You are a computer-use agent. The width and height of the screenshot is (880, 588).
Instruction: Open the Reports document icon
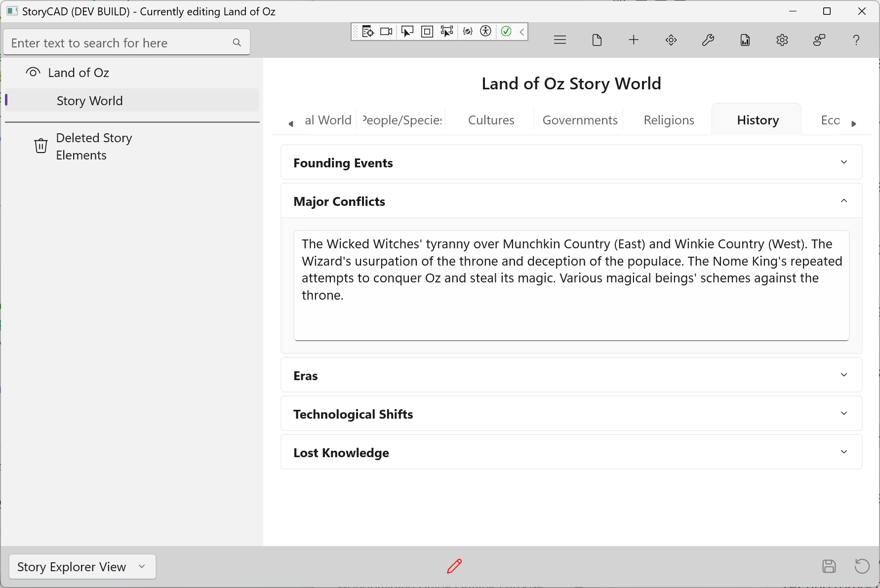click(745, 40)
